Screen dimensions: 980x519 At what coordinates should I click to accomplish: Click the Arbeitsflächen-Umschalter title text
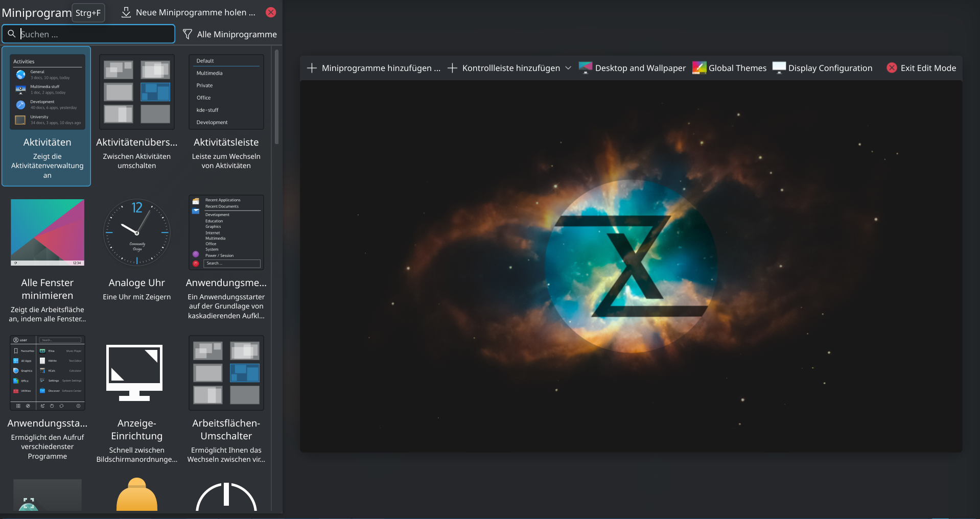point(226,430)
